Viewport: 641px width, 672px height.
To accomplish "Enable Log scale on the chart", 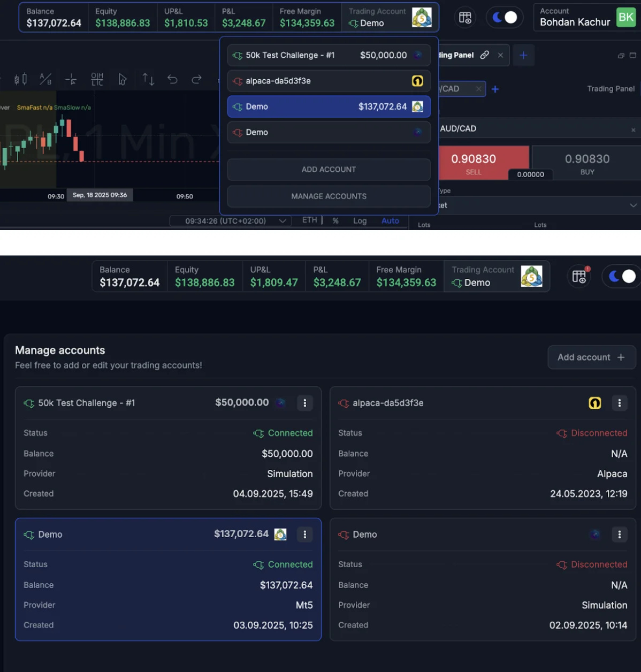I will click(x=360, y=220).
